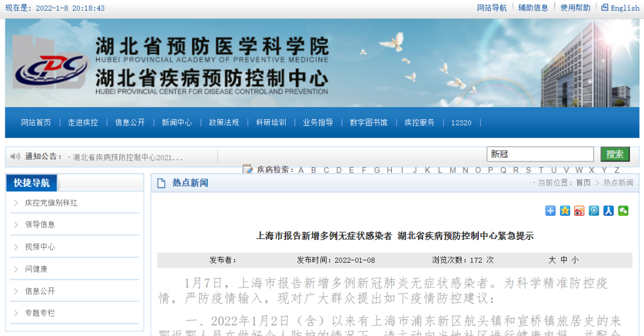This screenshot has width=644, height=336.
Task: Share to QQ Zone star icon
Action: [565, 211]
